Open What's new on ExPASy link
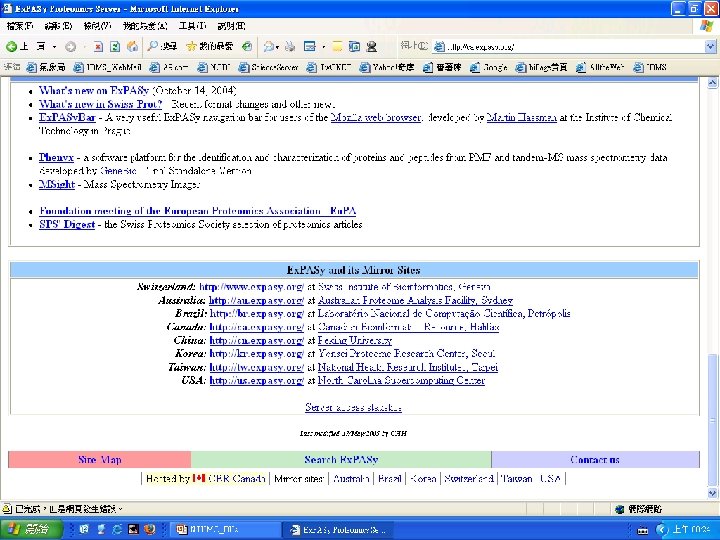 (x=94, y=90)
